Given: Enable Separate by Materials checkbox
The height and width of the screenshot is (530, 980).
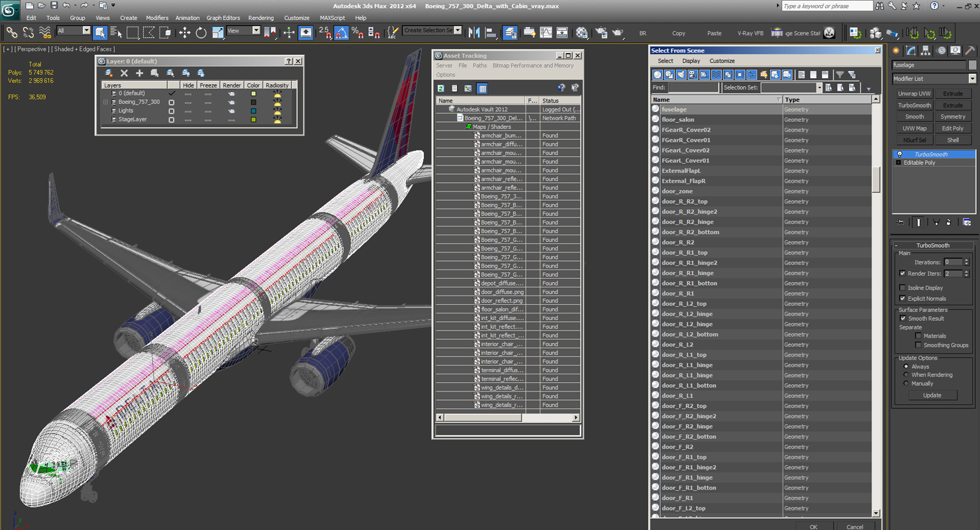Looking at the screenshot, I should pos(918,336).
